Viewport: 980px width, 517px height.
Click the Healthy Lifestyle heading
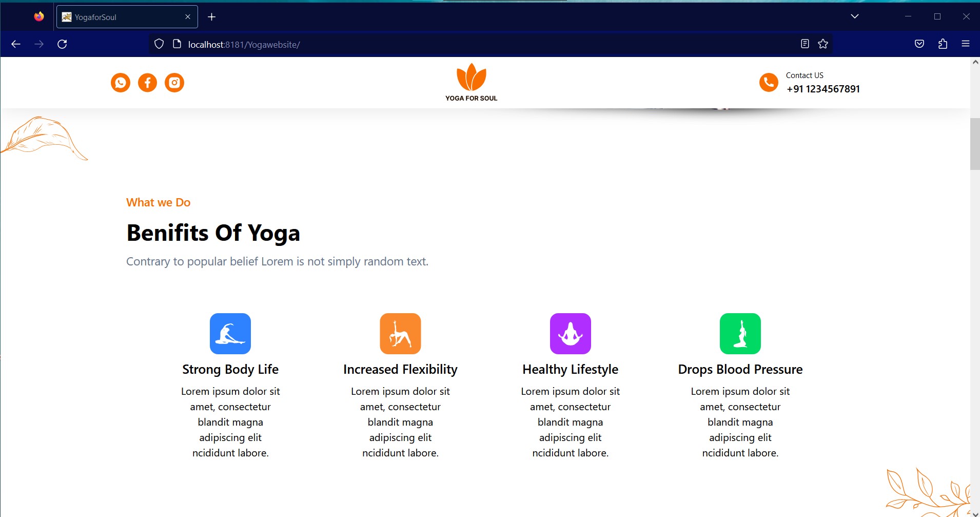[571, 370]
